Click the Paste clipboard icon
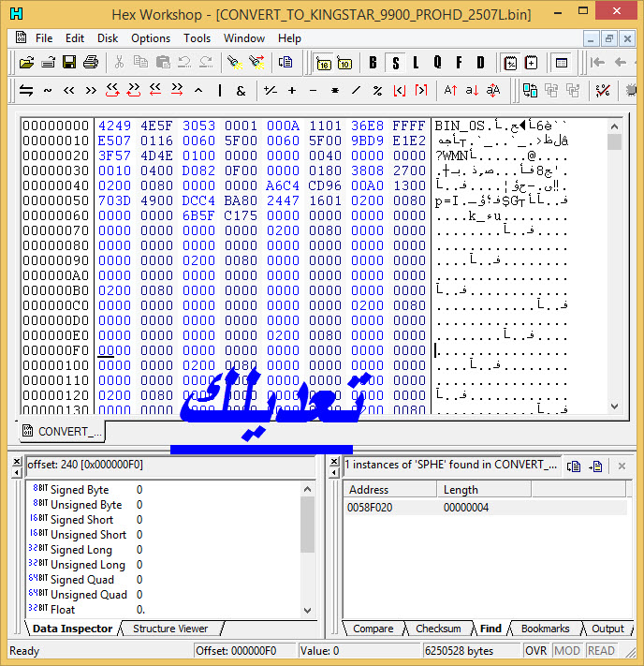Viewport: 644px width, 666px height. [163, 63]
